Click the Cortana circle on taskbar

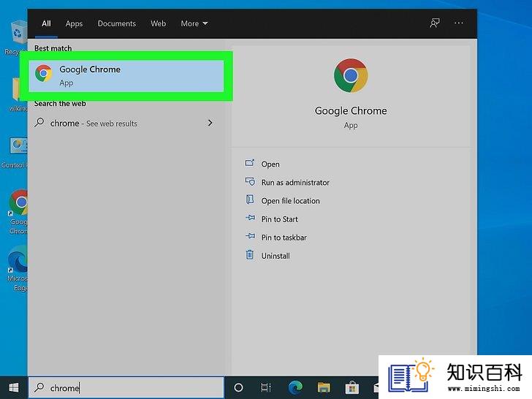click(x=238, y=387)
